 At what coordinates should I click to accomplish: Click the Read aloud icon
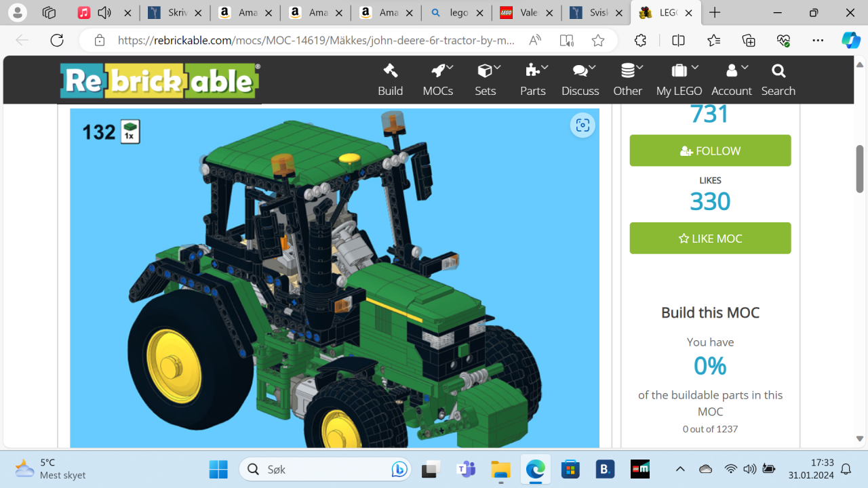(x=535, y=41)
